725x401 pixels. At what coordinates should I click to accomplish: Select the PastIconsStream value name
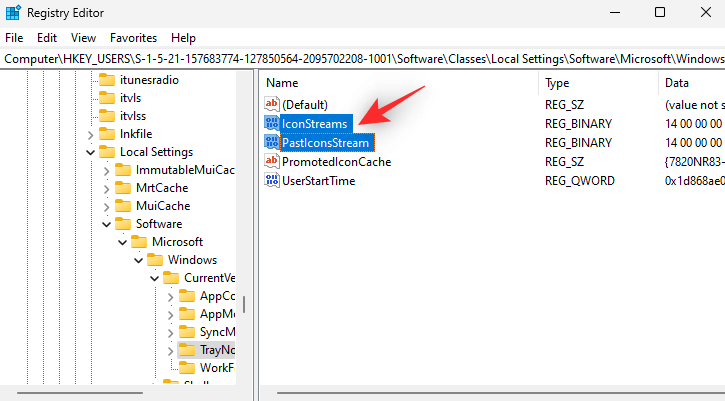pos(326,143)
